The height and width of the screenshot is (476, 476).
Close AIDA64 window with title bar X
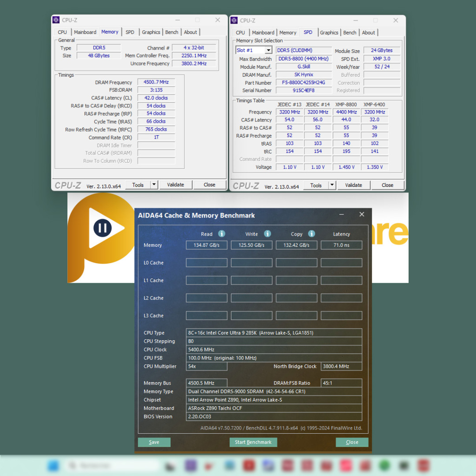point(362,214)
